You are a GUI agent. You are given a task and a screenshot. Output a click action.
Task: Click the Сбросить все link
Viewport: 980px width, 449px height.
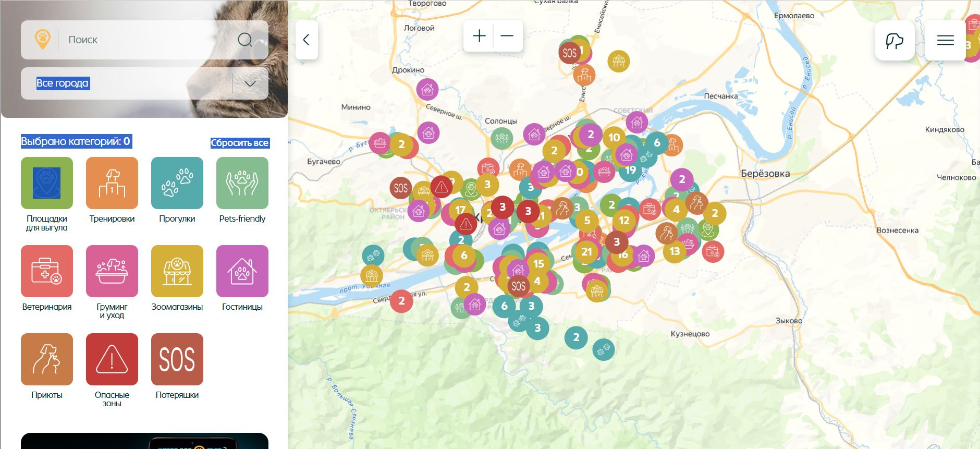240,143
